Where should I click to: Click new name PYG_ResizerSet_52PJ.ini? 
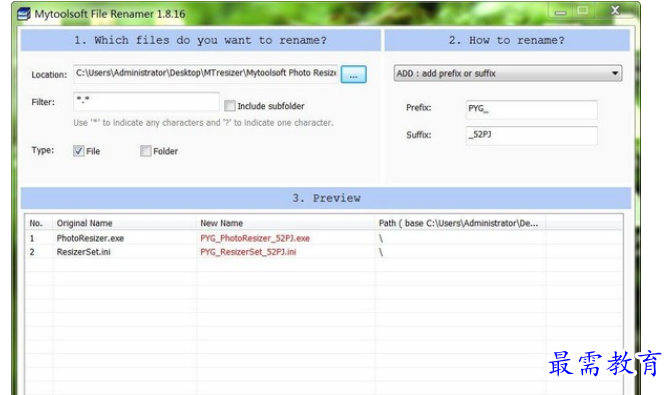(248, 252)
